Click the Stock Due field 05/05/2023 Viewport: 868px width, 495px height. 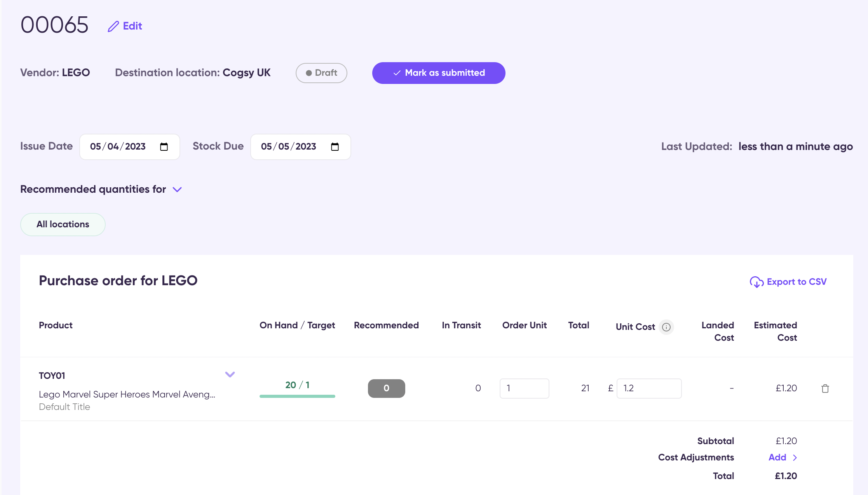click(x=300, y=147)
